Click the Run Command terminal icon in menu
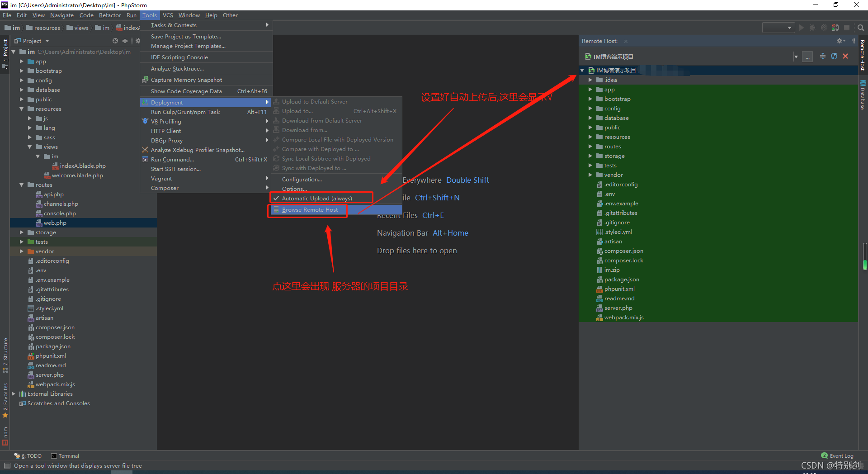Image resolution: width=868 pixels, height=474 pixels. click(x=145, y=159)
